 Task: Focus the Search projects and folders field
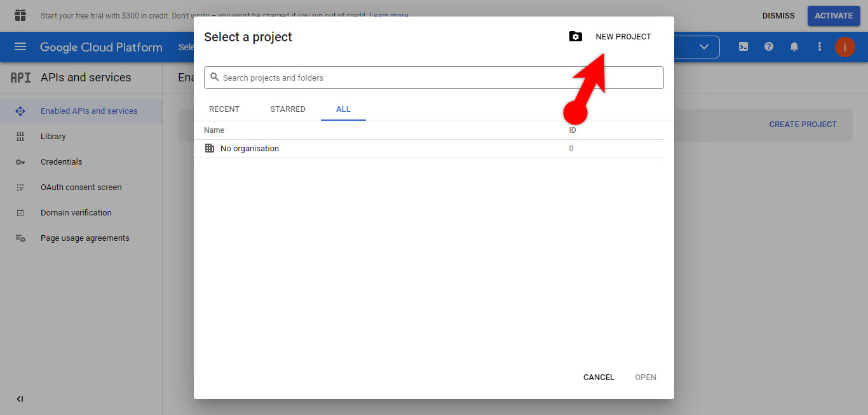click(x=434, y=78)
